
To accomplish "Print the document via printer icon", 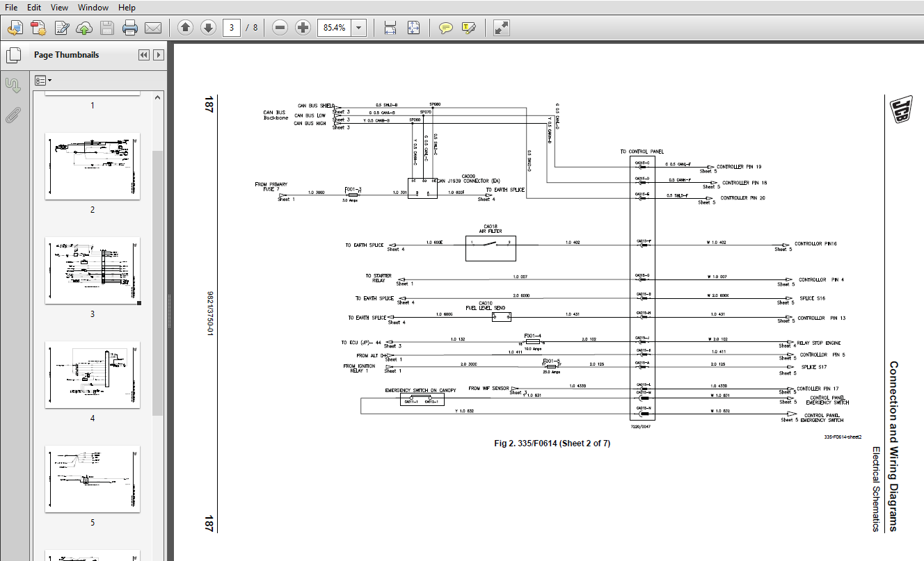I will [x=129, y=28].
